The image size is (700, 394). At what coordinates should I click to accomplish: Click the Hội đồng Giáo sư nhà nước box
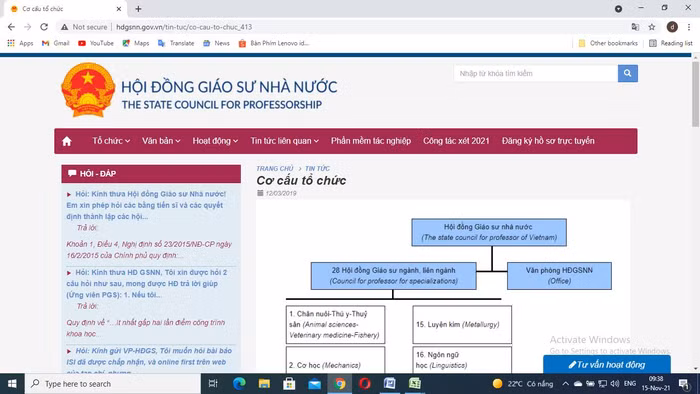pyautogui.click(x=489, y=232)
